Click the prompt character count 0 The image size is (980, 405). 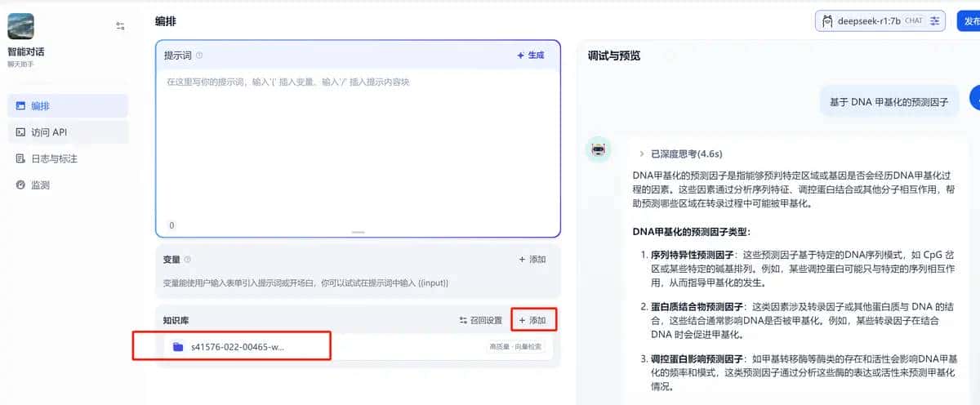tap(171, 225)
